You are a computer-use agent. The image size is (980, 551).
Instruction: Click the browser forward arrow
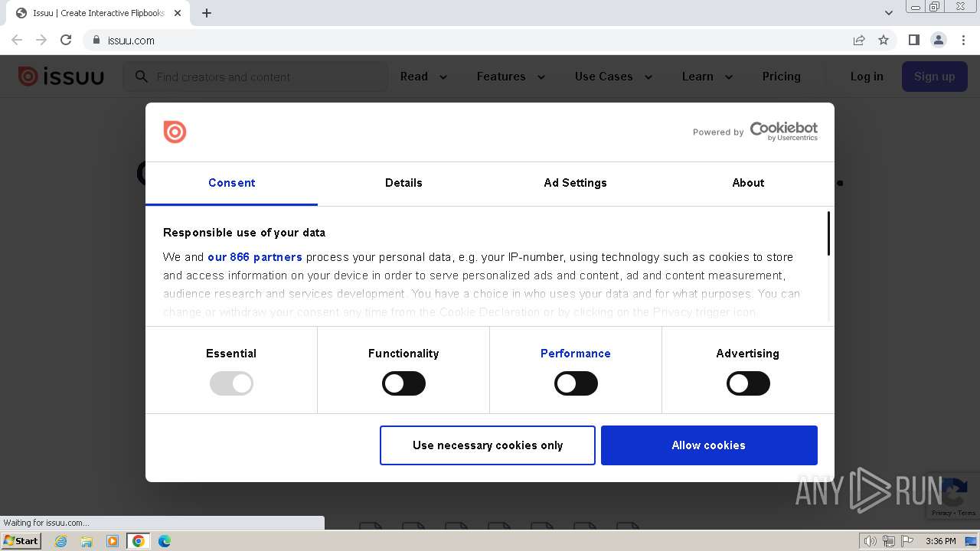click(41, 40)
